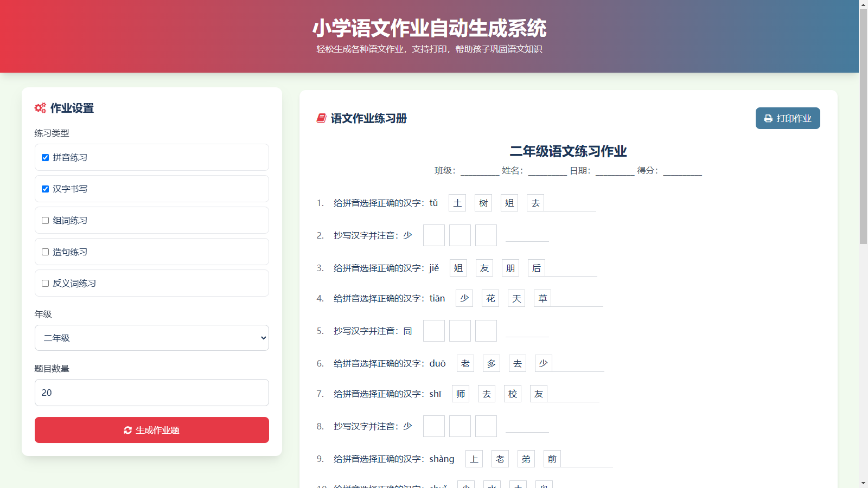
Task: Toggle off the 汉字书写 checkbox
Action: pyautogui.click(x=46, y=189)
